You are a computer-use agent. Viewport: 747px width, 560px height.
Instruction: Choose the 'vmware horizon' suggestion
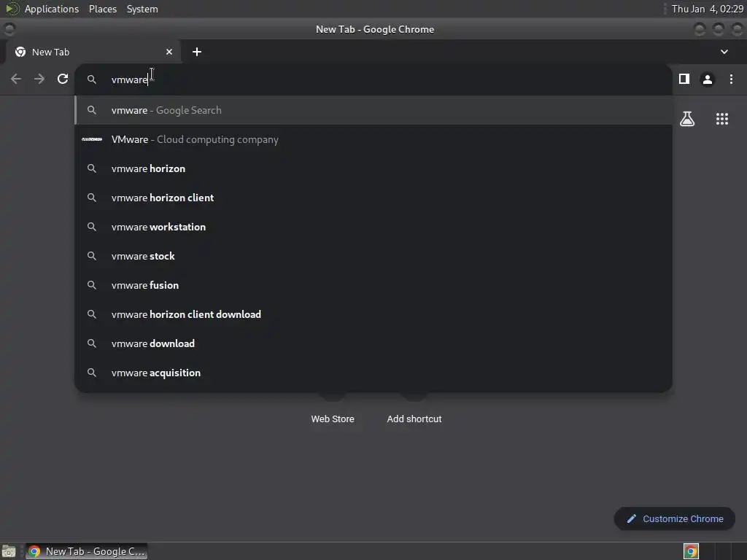tap(373, 168)
